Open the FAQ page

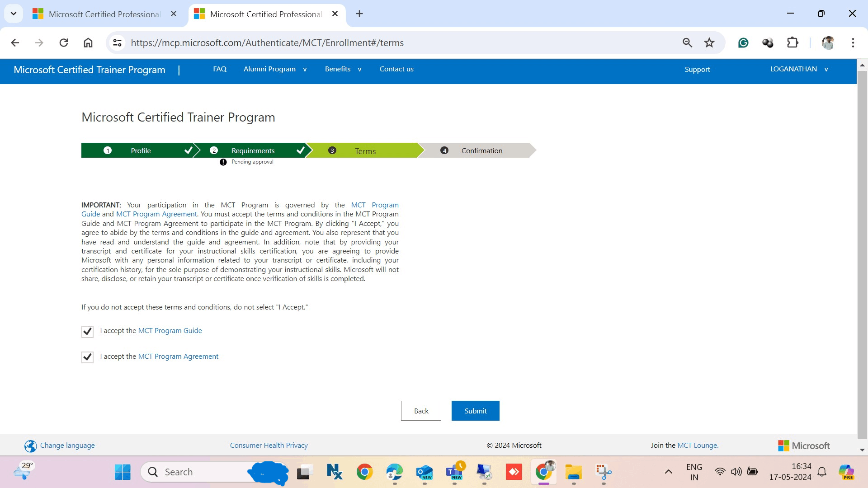[220, 69]
